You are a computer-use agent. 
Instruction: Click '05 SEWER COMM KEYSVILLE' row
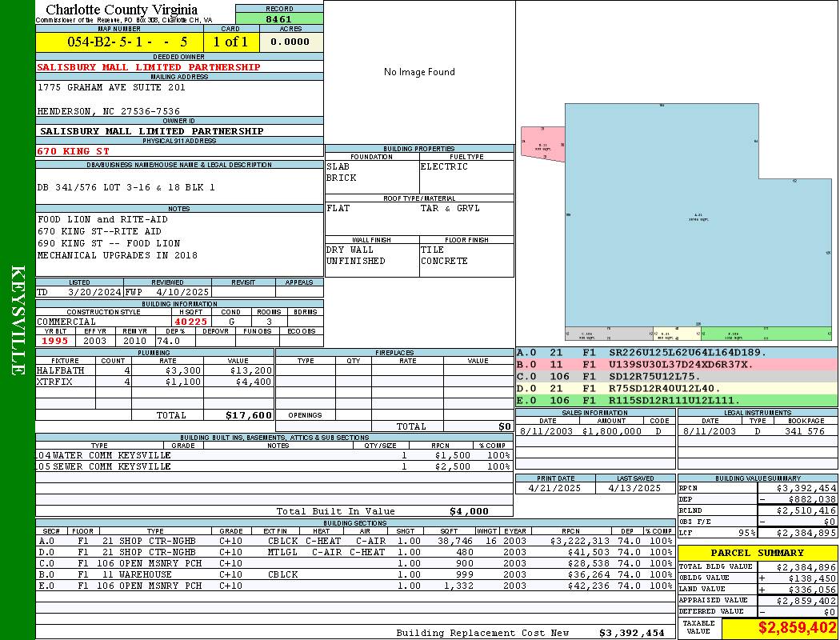(274, 466)
